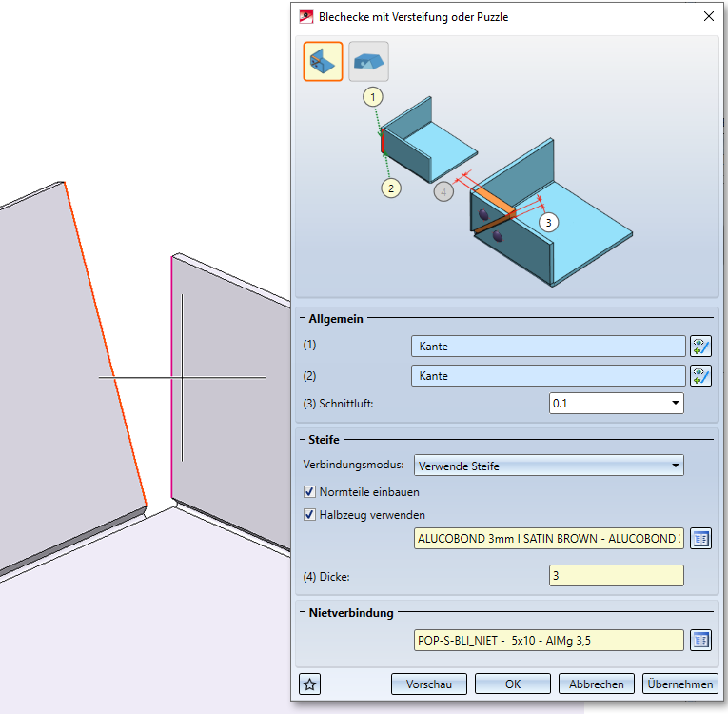728x714 pixels.
Task: Open the semi-finished product catalog icon
Action: [701, 538]
